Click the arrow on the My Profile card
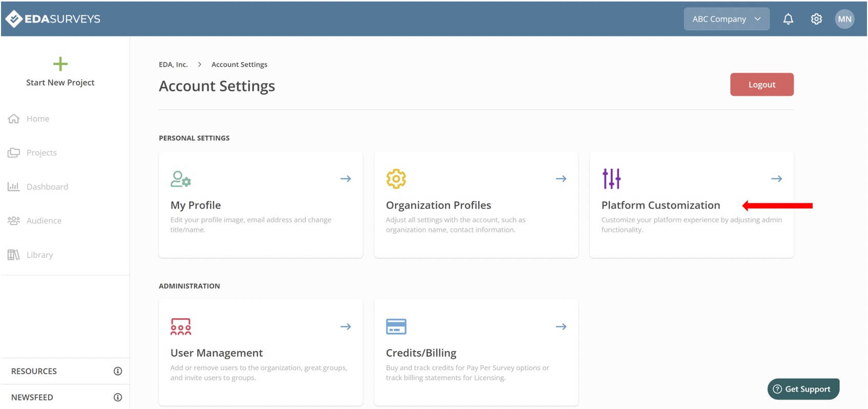Viewport: 868px width, 409px height. [x=346, y=179]
